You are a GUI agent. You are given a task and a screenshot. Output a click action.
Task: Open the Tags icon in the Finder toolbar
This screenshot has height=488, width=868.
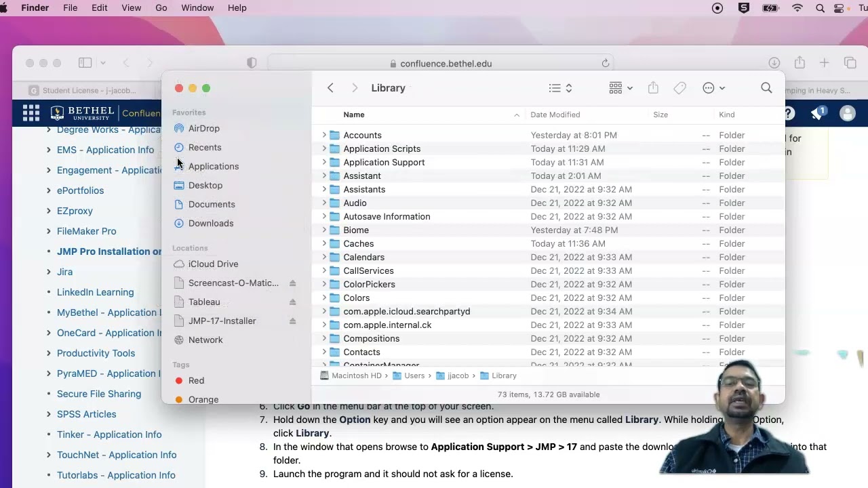(679, 87)
